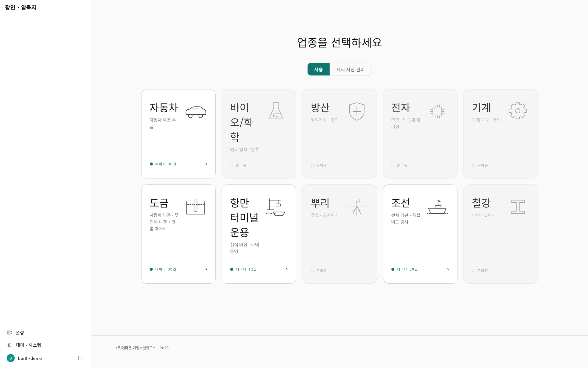Image resolution: width=588 pixels, height=368 pixels.
Task: Click the half-circle theme icon
Action: click(9, 345)
